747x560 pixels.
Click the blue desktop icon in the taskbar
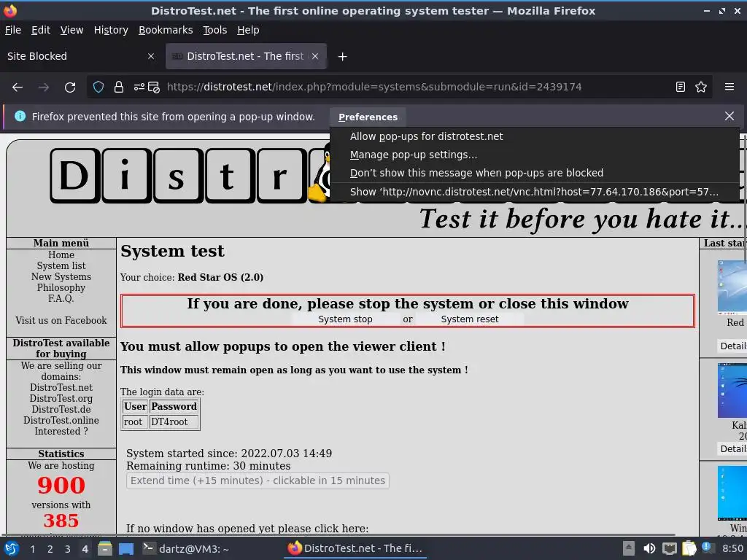126,548
